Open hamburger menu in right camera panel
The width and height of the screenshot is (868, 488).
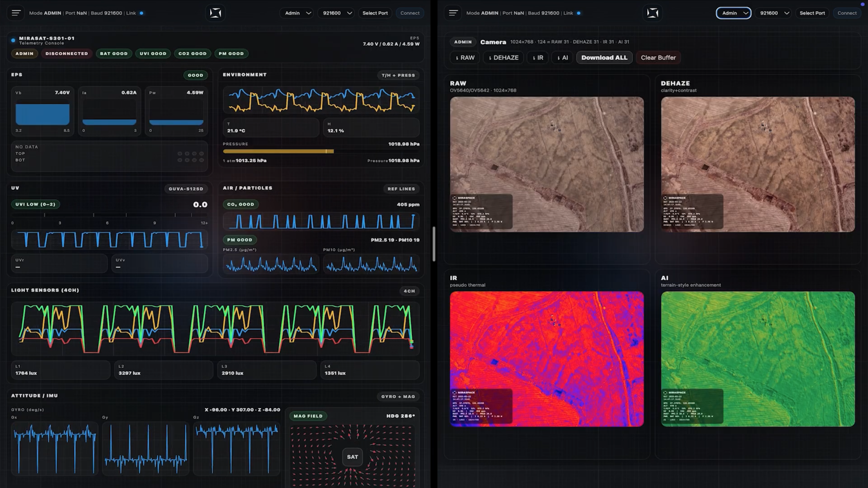(453, 13)
